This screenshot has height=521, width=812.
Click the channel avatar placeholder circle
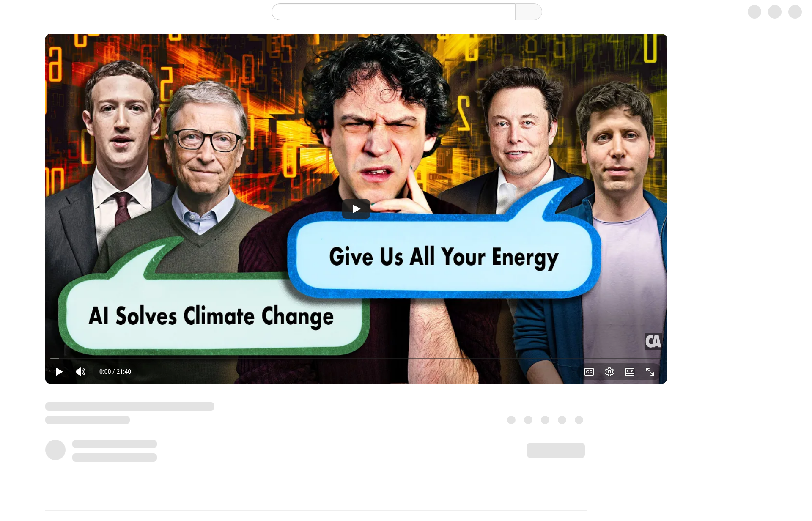[55, 450]
